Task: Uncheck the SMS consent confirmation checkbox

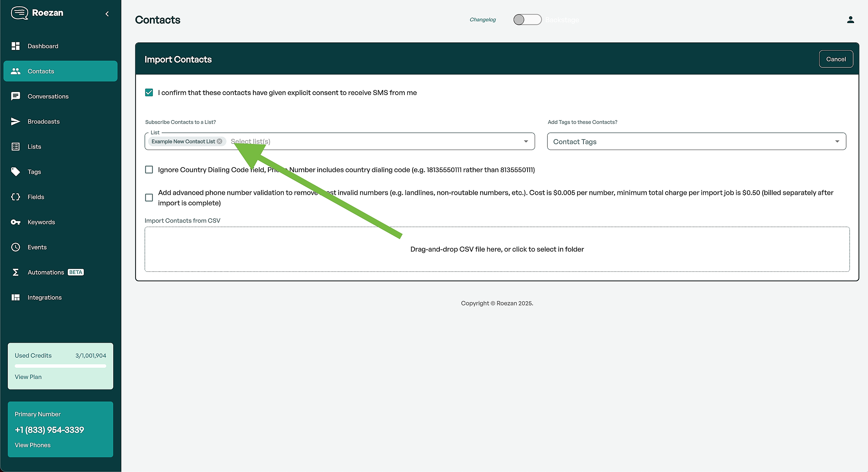Action: [149, 93]
